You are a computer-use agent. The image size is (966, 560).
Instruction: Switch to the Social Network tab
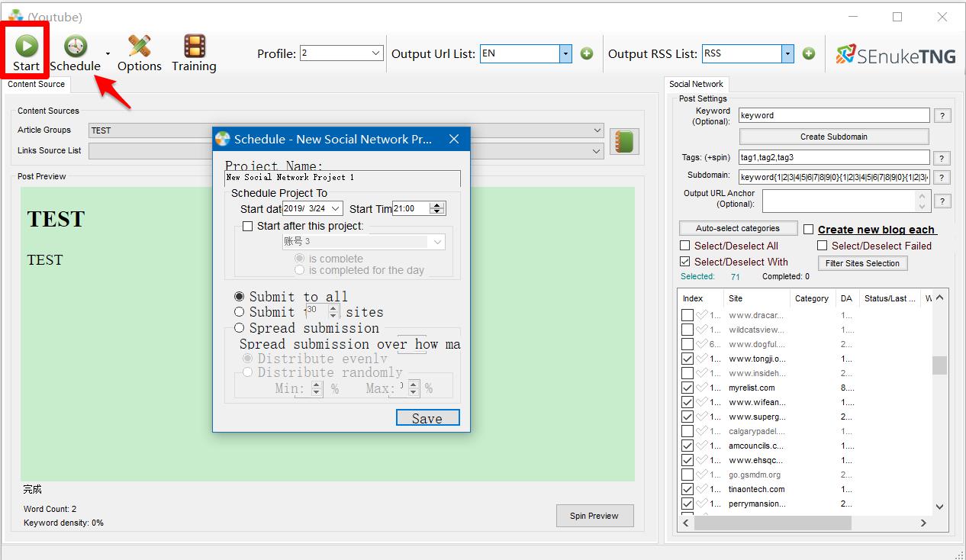(697, 85)
